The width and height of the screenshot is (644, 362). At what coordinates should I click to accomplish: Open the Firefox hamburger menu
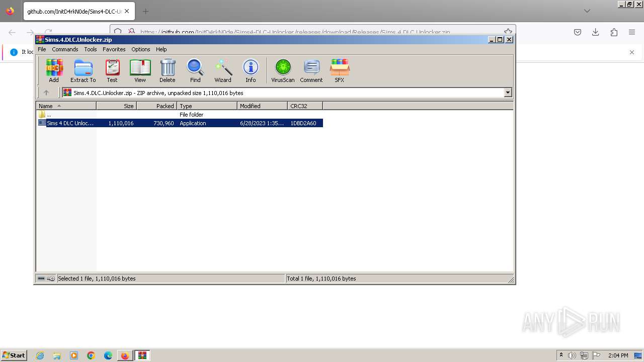(x=632, y=32)
